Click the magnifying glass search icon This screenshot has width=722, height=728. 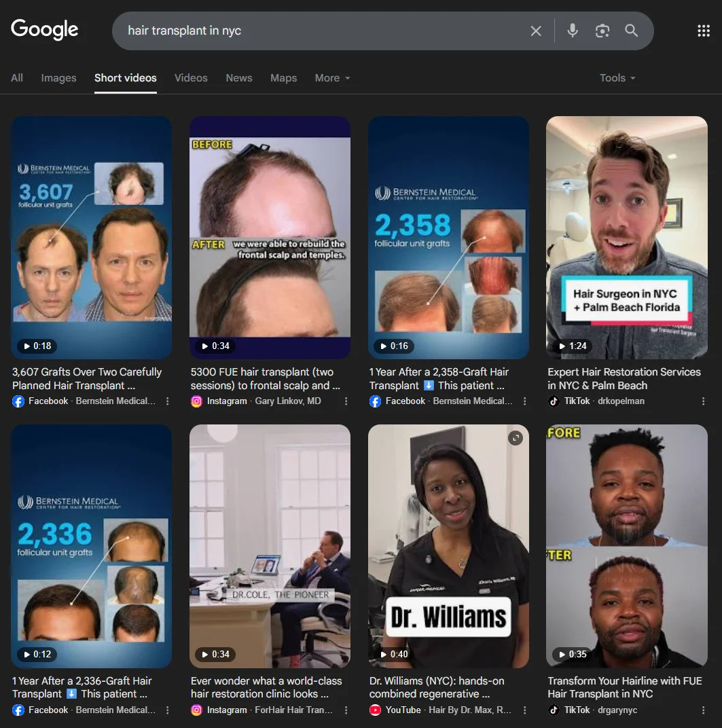pos(631,30)
